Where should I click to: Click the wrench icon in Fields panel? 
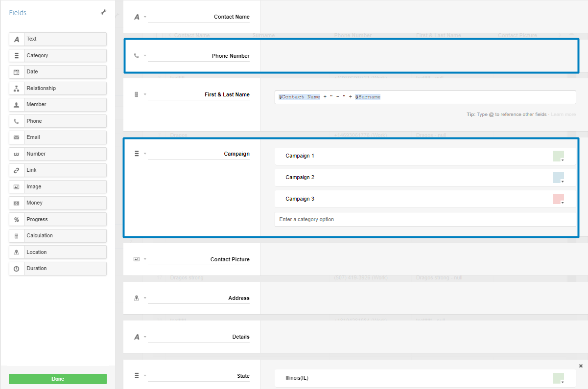pyautogui.click(x=103, y=12)
